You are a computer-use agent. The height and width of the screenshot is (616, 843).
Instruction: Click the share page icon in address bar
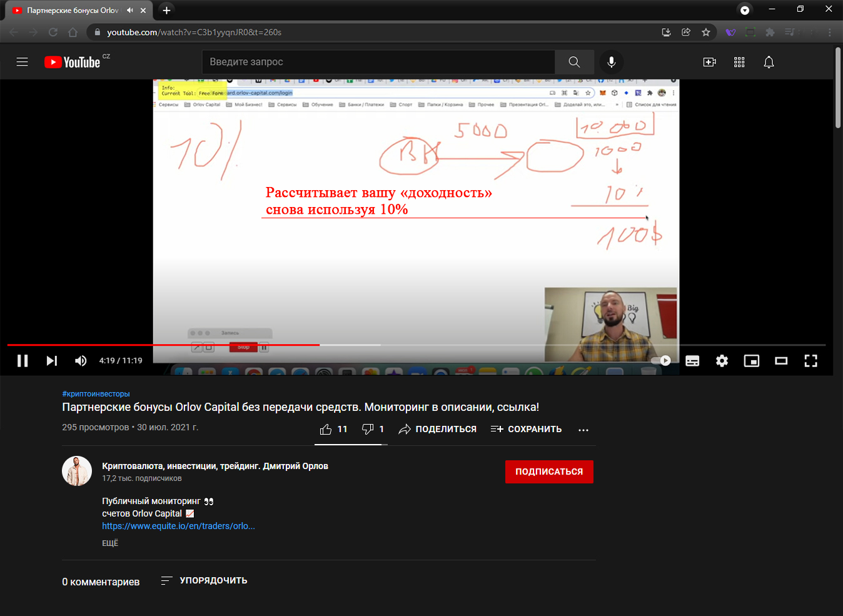686,32
